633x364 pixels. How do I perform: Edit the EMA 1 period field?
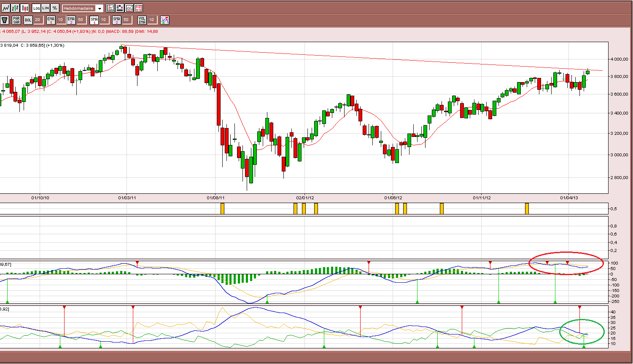click(61, 20)
